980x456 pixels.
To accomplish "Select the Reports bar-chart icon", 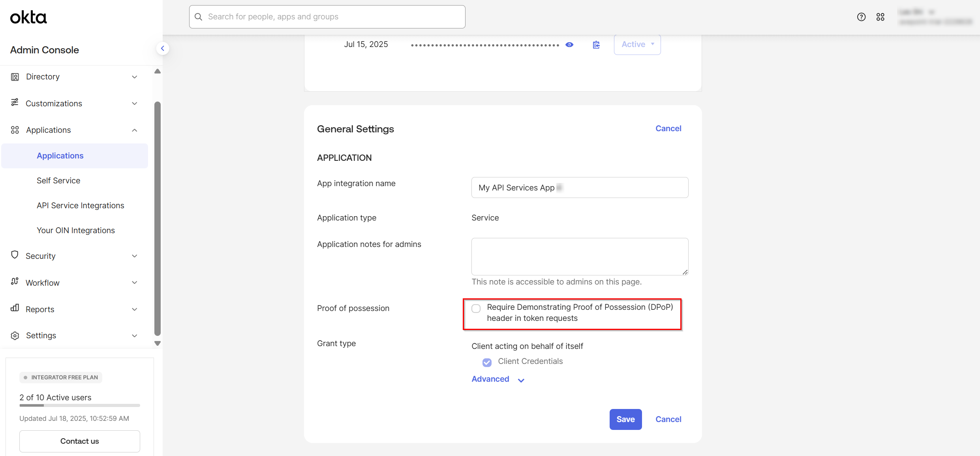I will tap(15, 309).
